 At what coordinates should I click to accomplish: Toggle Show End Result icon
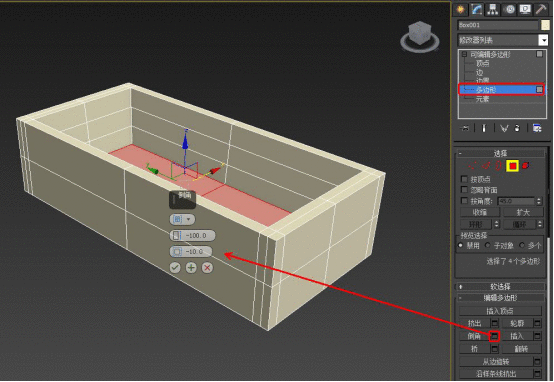(484, 128)
